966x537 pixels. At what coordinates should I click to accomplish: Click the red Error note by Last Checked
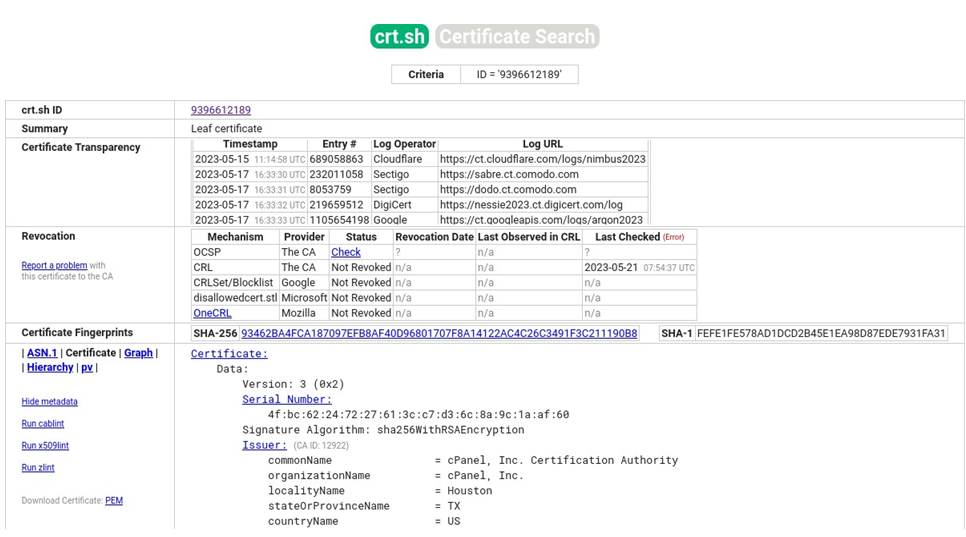(x=673, y=237)
